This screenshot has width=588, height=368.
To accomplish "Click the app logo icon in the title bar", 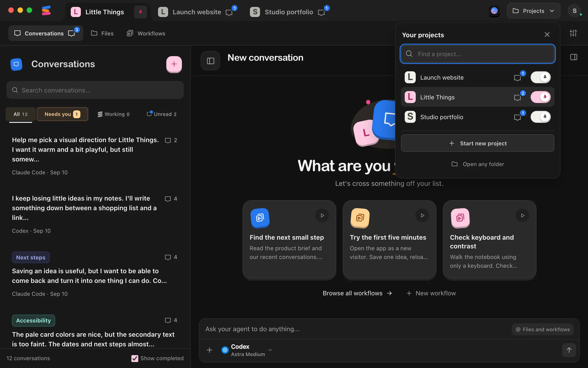I will pyautogui.click(x=46, y=11).
